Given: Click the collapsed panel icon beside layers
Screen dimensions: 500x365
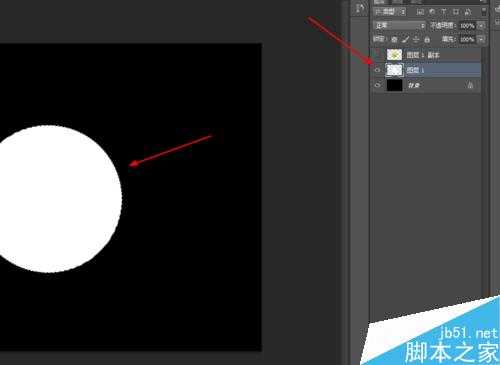Looking at the screenshot, I should pyautogui.click(x=360, y=9).
